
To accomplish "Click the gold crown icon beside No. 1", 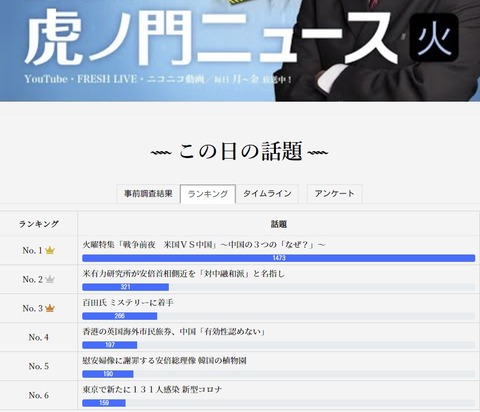I will click(x=50, y=250).
